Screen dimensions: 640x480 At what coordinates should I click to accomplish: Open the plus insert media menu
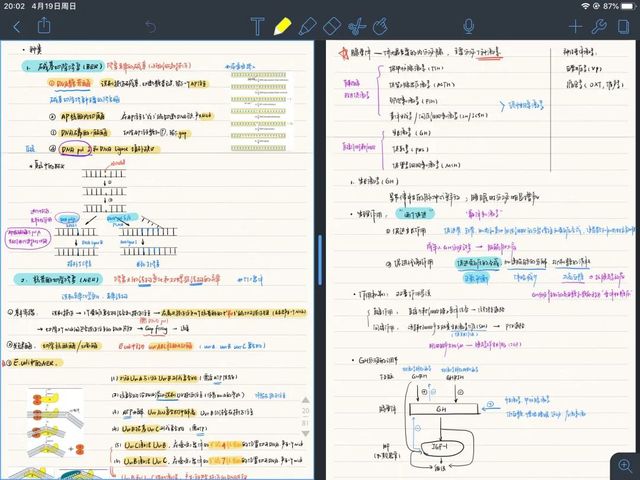(x=575, y=26)
